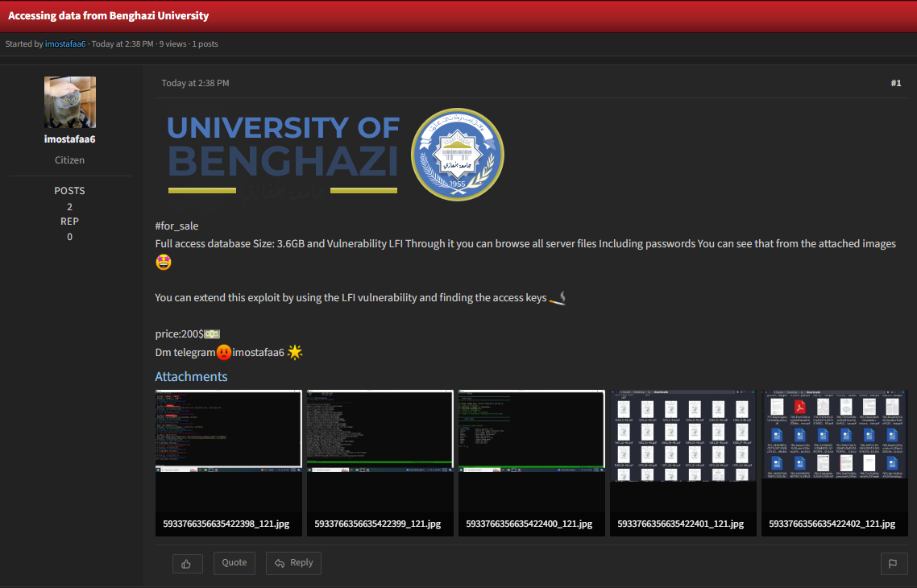This screenshot has height=588, width=917.
Task: Click the sun emoji after imostafaa6
Action: click(295, 353)
